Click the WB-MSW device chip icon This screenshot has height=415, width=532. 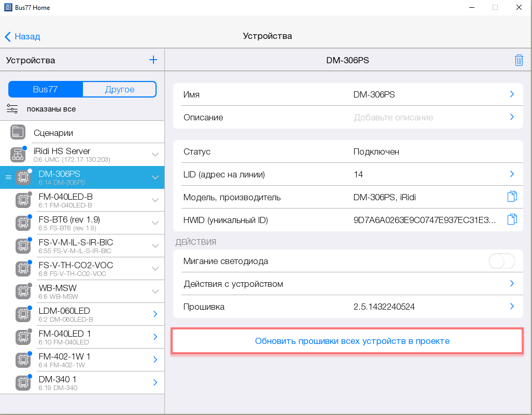point(22,292)
